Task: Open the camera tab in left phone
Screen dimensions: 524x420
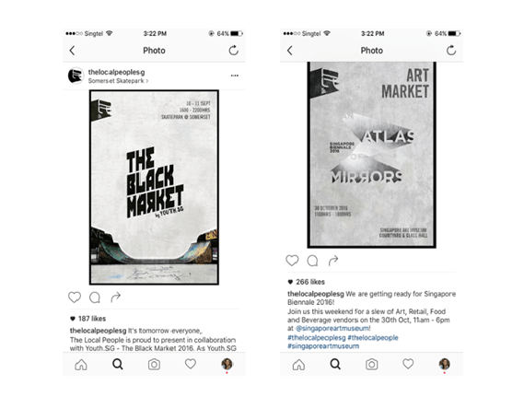Action: (x=154, y=364)
